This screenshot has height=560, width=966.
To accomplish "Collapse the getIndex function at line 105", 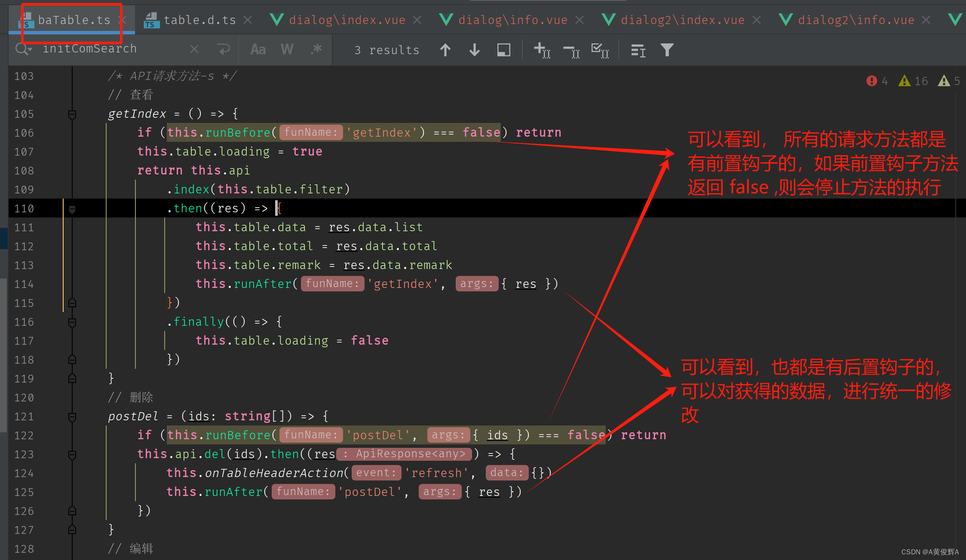I will coord(72,114).
